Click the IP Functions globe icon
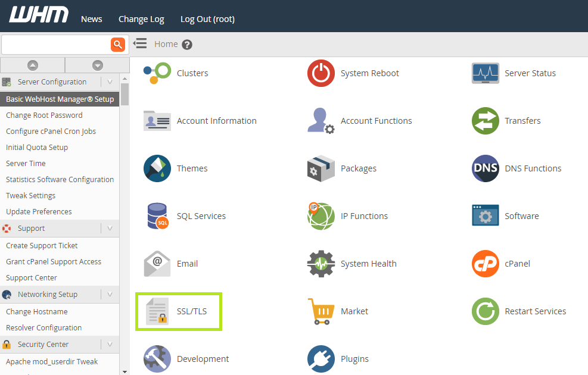 pos(321,216)
